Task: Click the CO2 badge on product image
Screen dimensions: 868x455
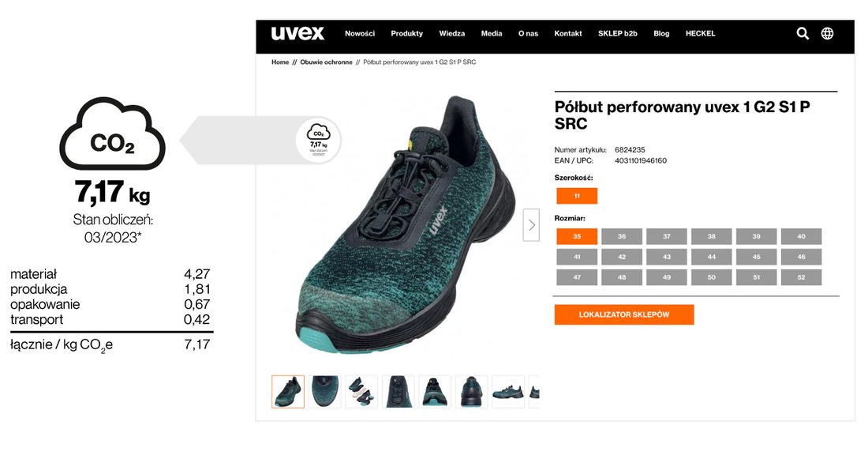Action: click(318, 141)
